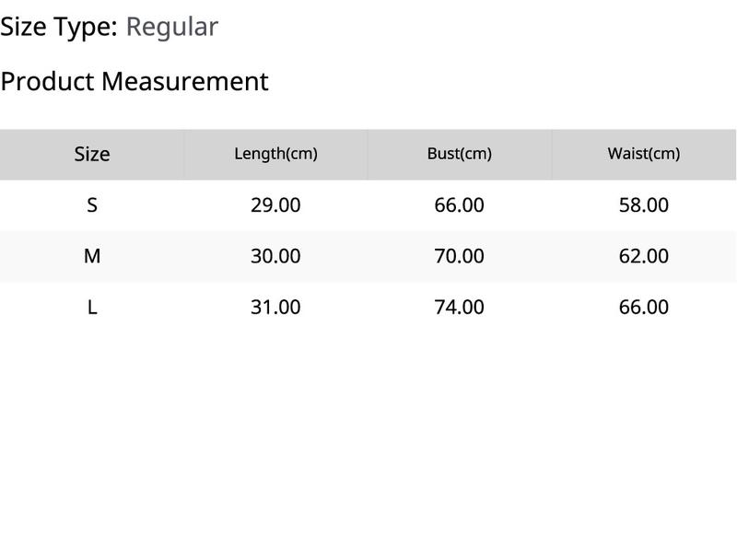Viewport: 737px width, 560px height.
Task: Click the Regular size type value
Action: [x=171, y=27]
